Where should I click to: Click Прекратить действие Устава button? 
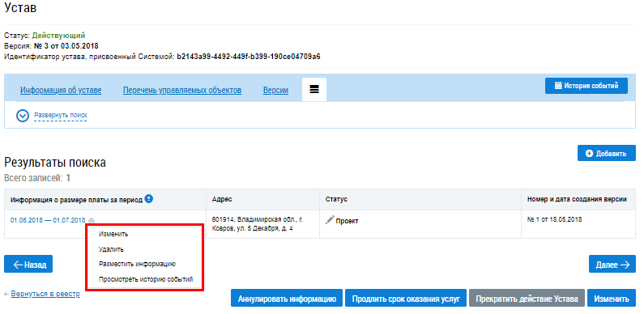tap(527, 298)
